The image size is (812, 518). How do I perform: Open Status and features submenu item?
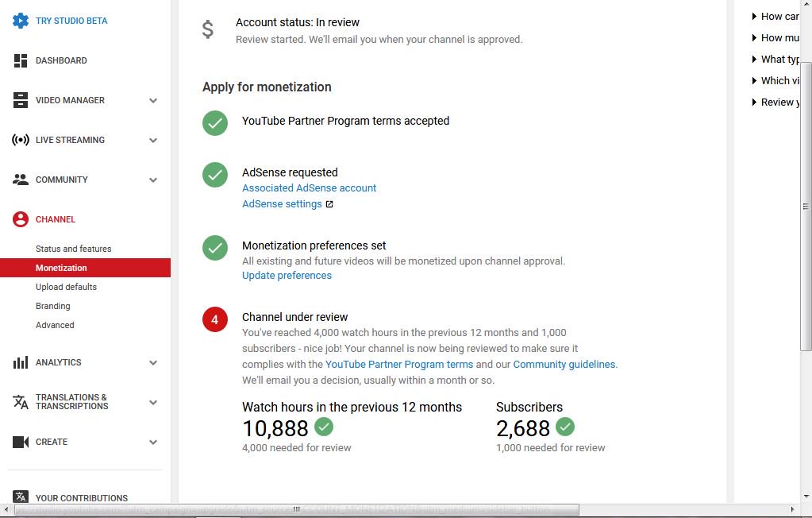[74, 249]
